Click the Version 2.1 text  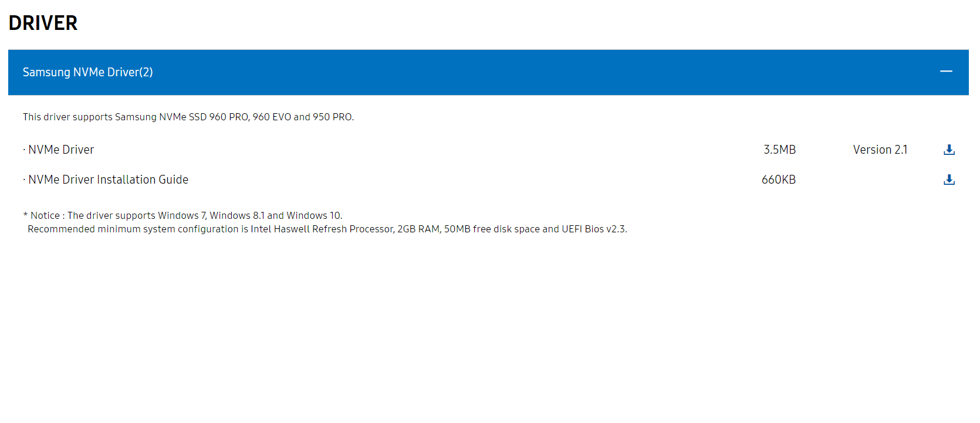click(x=880, y=150)
